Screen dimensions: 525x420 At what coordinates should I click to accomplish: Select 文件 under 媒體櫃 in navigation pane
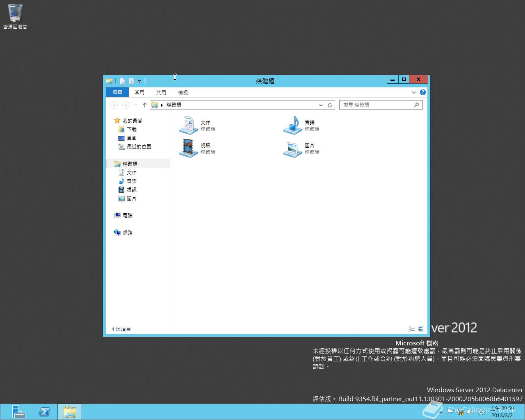click(128, 172)
